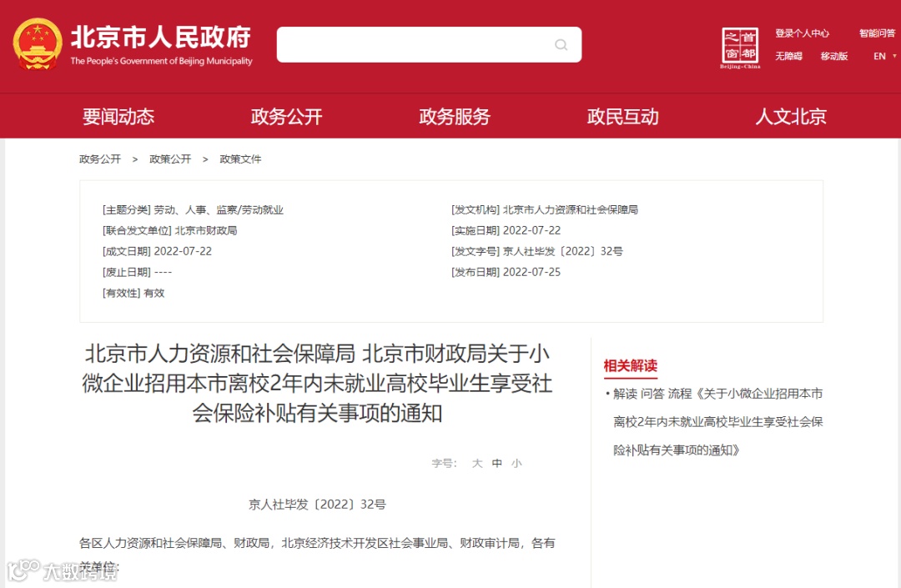Image resolution: width=901 pixels, height=588 pixels.
Task: Expand the EN language dropdown
Action: tap(884, 56)
